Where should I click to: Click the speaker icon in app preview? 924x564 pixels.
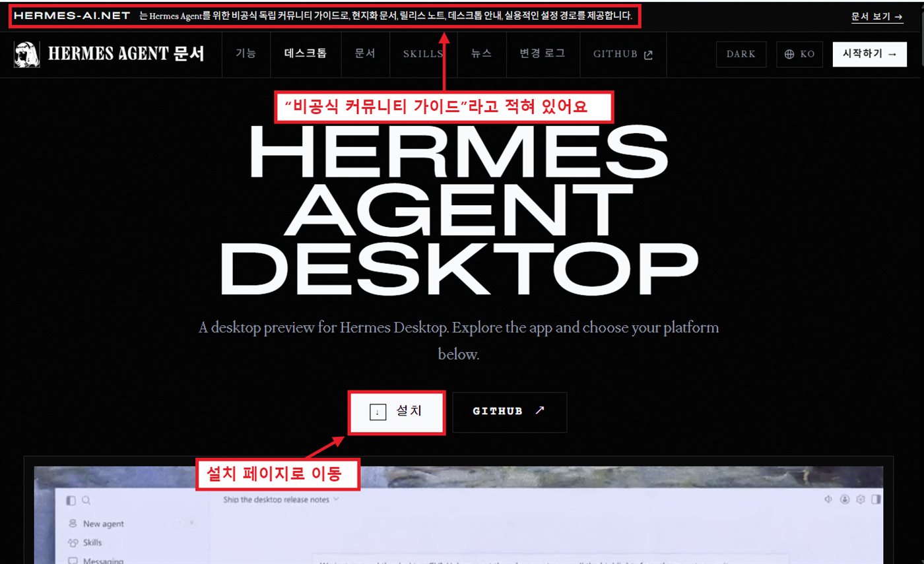pos(828,499)
